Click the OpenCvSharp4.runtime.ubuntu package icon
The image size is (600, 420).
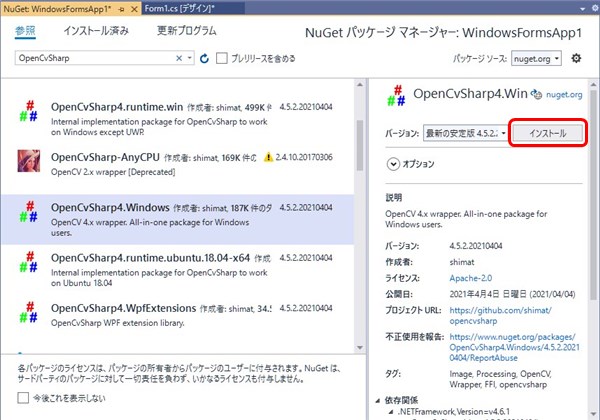click(28, 262)
